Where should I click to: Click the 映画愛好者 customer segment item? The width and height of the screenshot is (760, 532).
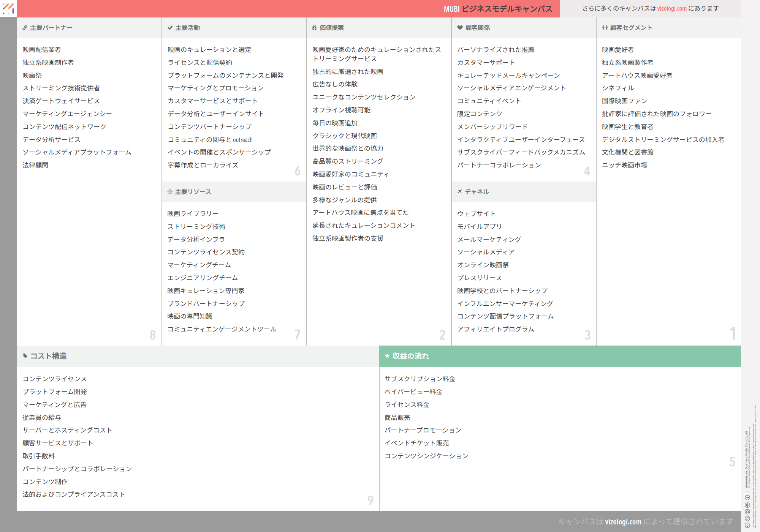618,49
